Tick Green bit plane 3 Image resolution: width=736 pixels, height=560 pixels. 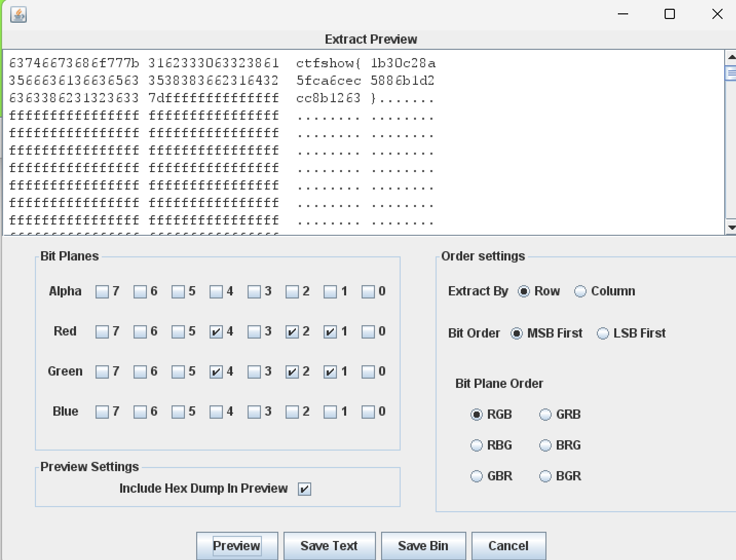[x=254, y=372]
